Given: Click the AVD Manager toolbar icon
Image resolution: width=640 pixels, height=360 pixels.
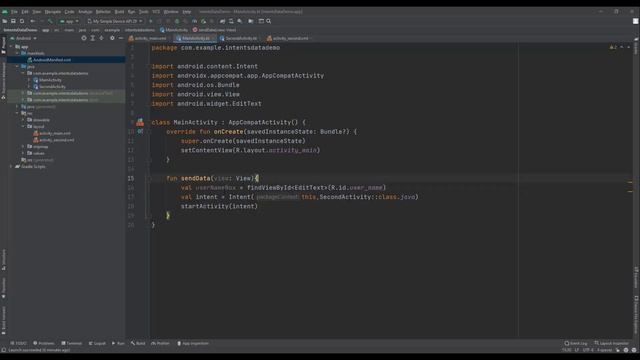Looking at the screenshot, I should click(x=231, y=21).
